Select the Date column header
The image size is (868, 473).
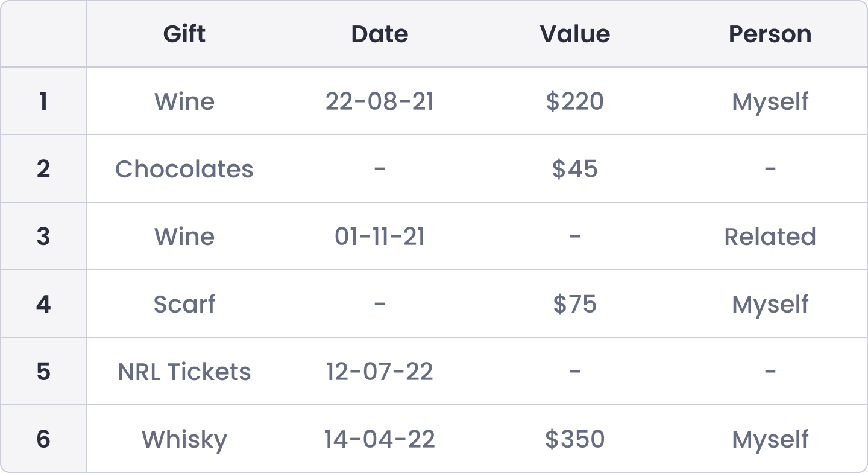pos(380,34)
